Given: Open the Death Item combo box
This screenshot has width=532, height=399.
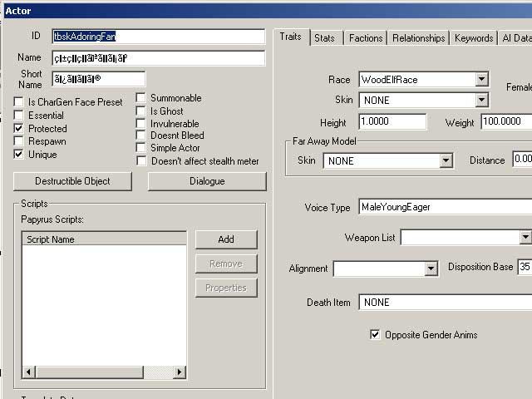Looking at the screenshot, I should click(x=446, y=302).
